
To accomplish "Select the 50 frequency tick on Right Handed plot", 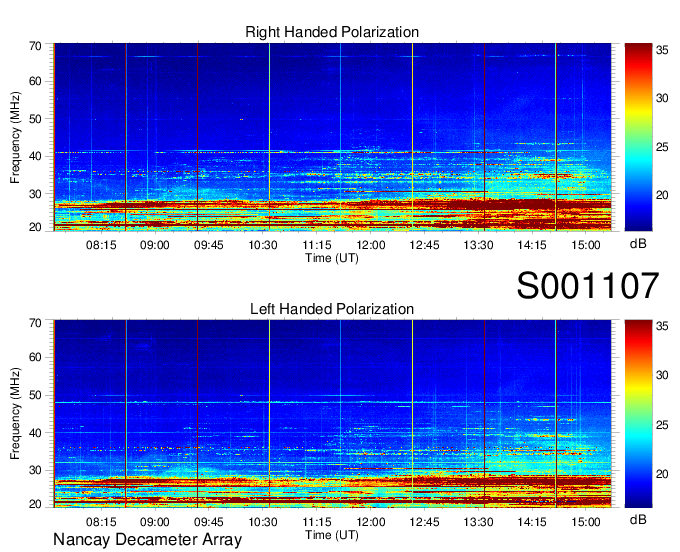I will click(x=36, y=119).
